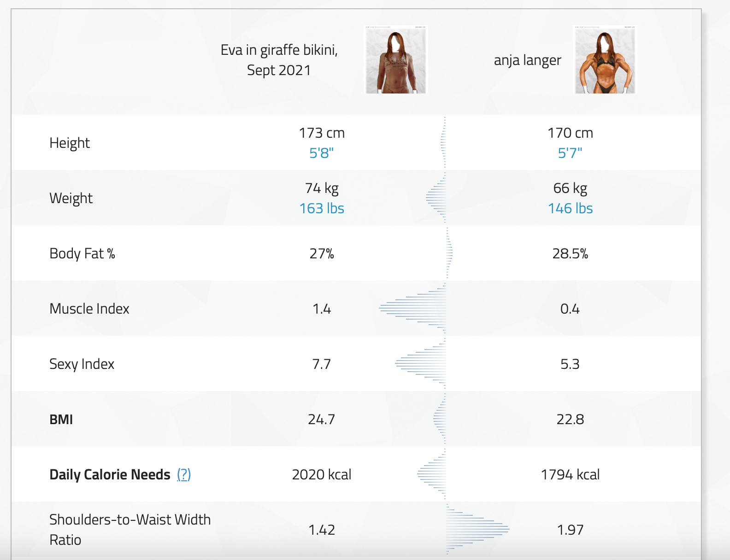Image resolution: width=730 pixels, height=560 pixels.
Task: Click the Muscle Index distribution chart
Action: [x=415, y=309]
